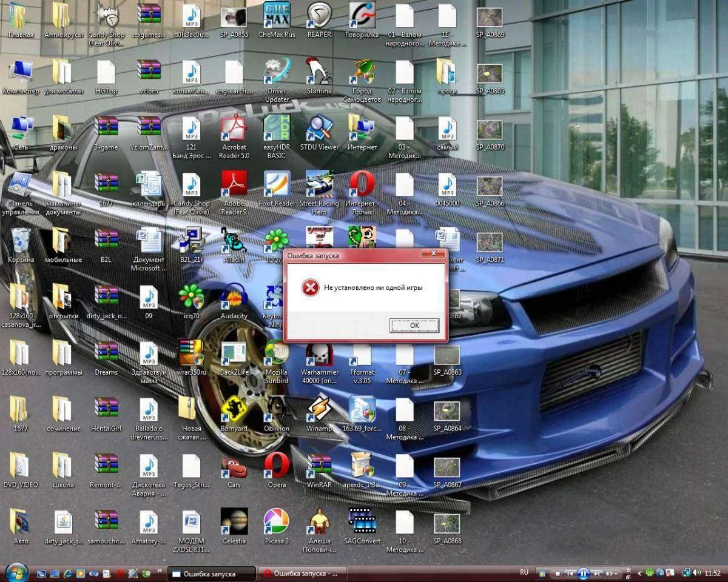Select the Дискотека Авария MP3 file

point(149,475)
